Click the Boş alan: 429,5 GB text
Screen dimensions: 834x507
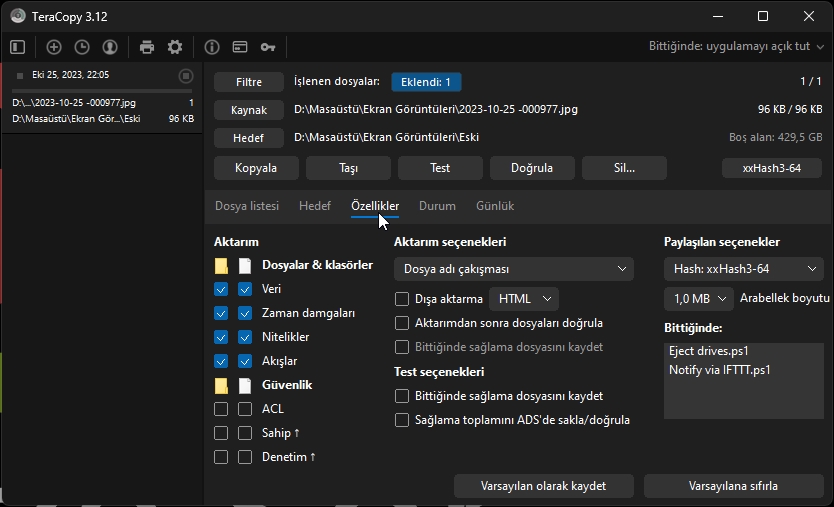point(775,137)
